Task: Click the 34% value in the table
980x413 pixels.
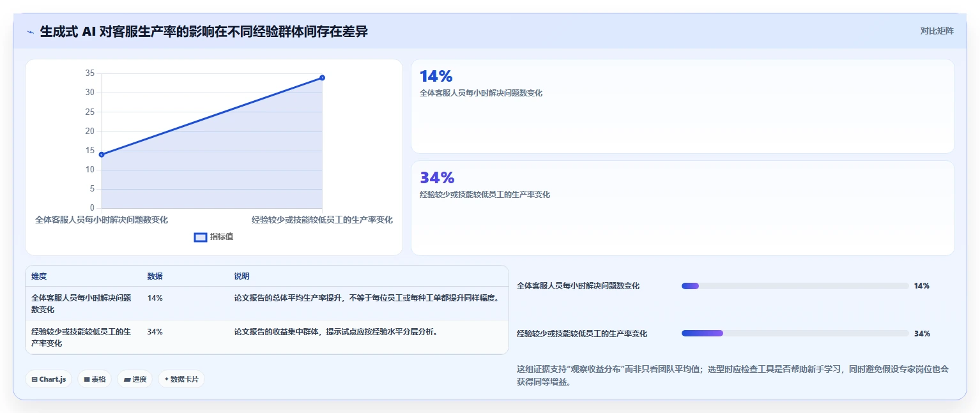Action: click(155, 332)
